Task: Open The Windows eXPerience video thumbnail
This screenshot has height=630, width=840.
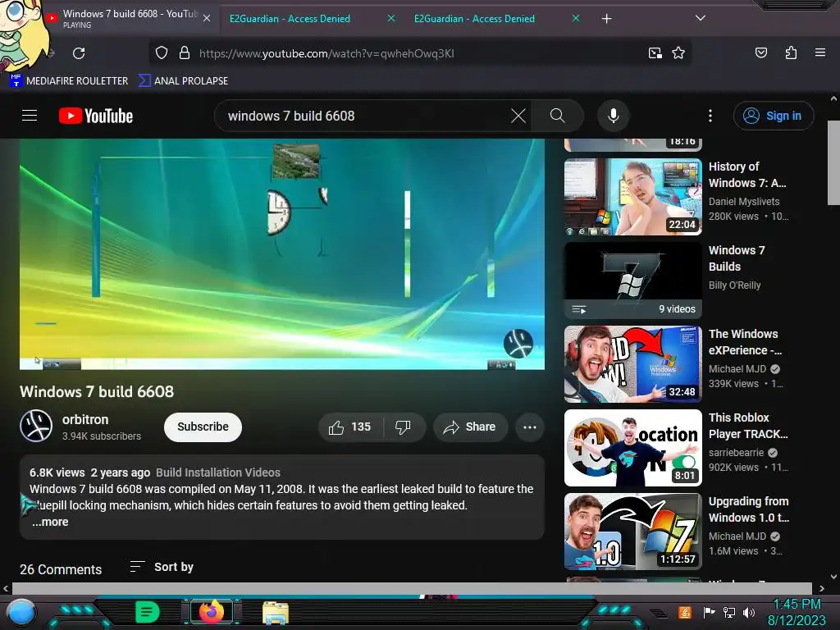Action: click(632, 363)
